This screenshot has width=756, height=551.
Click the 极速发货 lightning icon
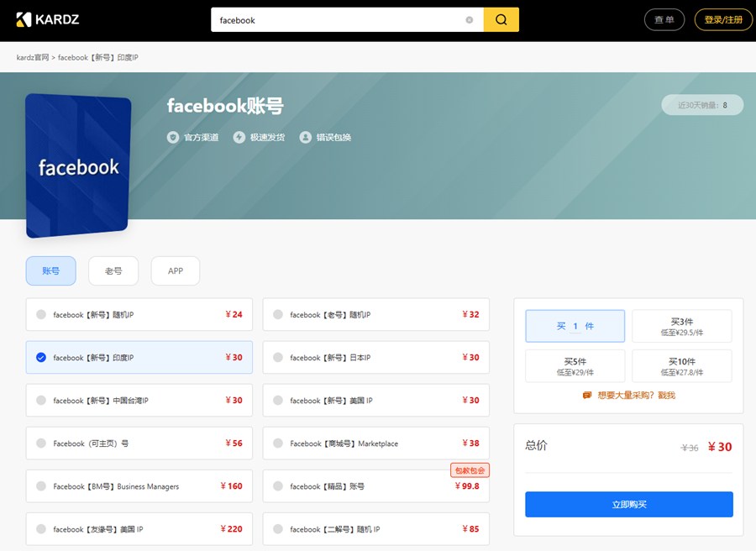point(239,138)
